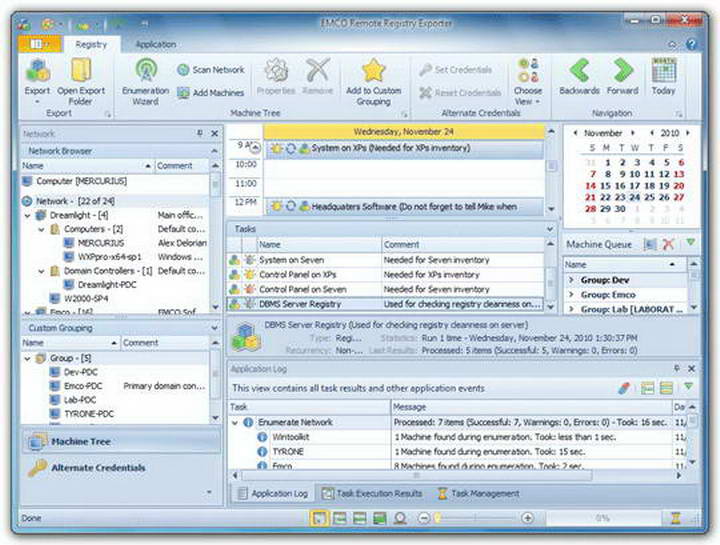Open the Application Log bottom tab
The image size is (720, 545).
click(x=273, y=494)
